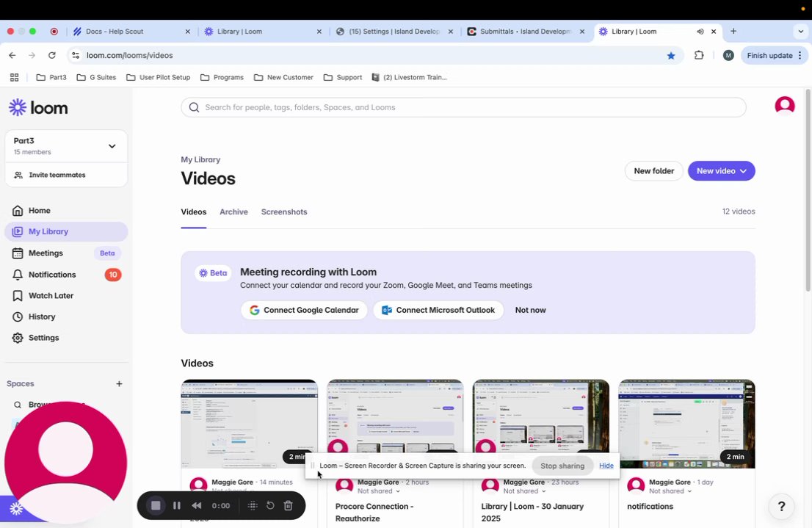Pause the Loom recording
812x528 pixels.
(177, 506)
